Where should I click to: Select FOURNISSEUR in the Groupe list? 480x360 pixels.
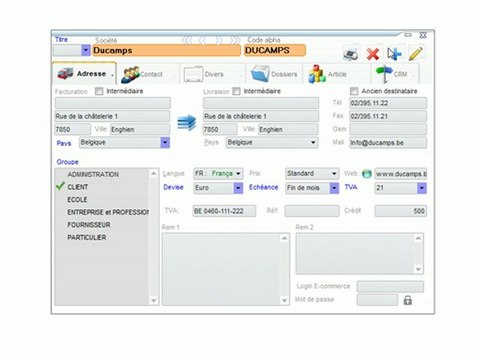(89, 225)
